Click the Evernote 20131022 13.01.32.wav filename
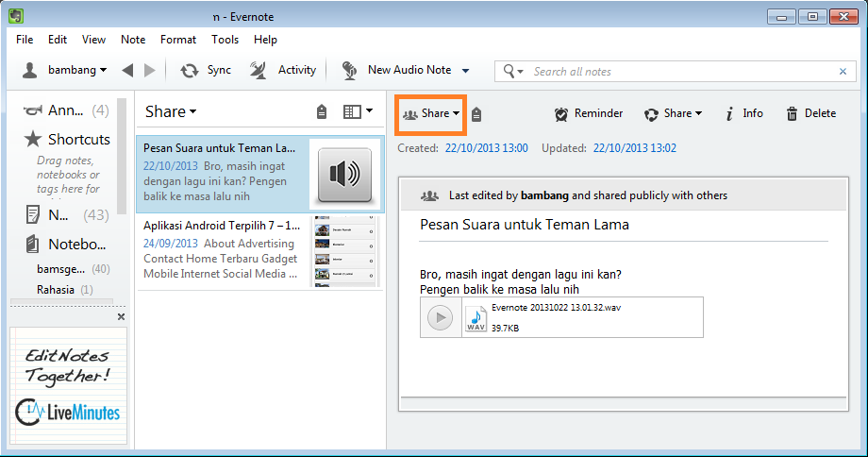This screenshot has height=457, width=868. (557, 308)
